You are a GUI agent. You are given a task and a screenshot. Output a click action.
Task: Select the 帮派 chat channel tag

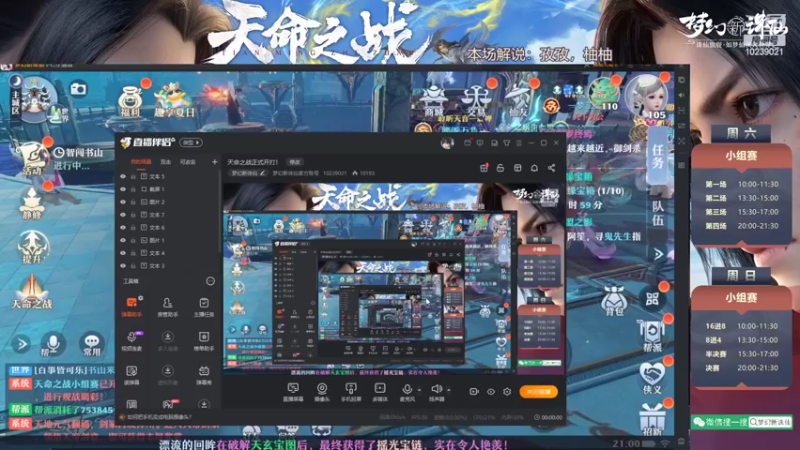pyautogui.click(x=19, y=410)
